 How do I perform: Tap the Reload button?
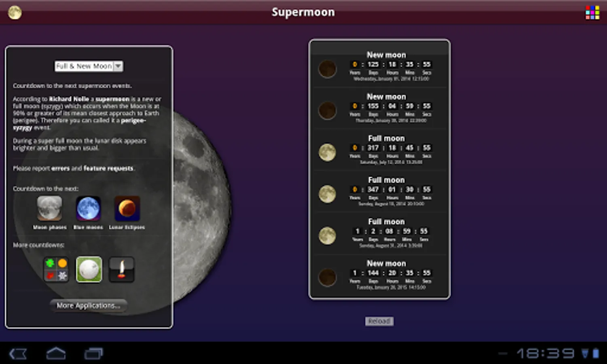point(379,321)
